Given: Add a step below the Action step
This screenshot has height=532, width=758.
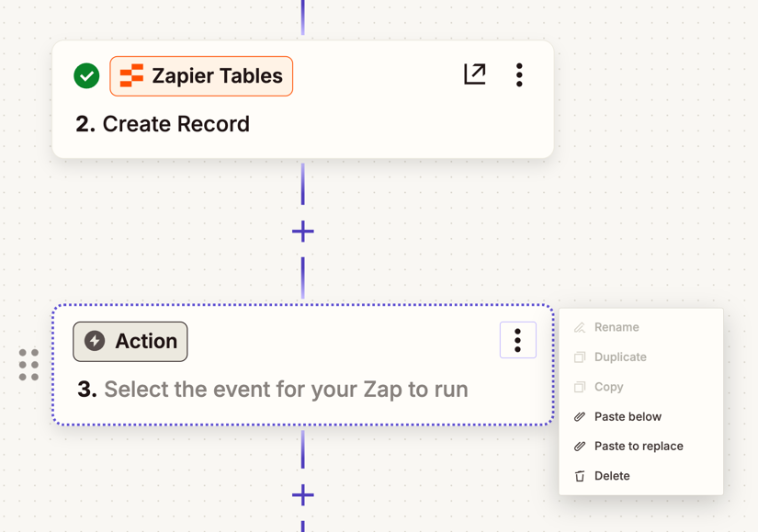Looking at the screenshot, I should (x=303, y=494).
